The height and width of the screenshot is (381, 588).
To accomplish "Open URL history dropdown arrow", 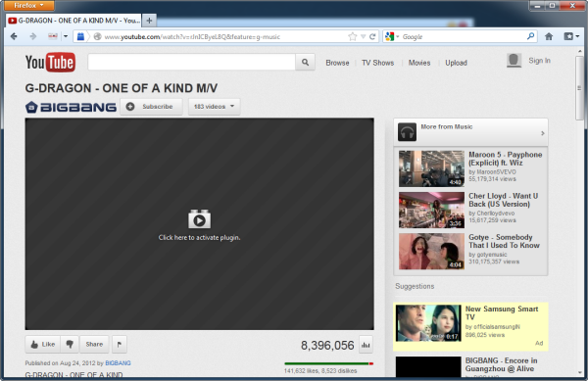I will 363,36.
